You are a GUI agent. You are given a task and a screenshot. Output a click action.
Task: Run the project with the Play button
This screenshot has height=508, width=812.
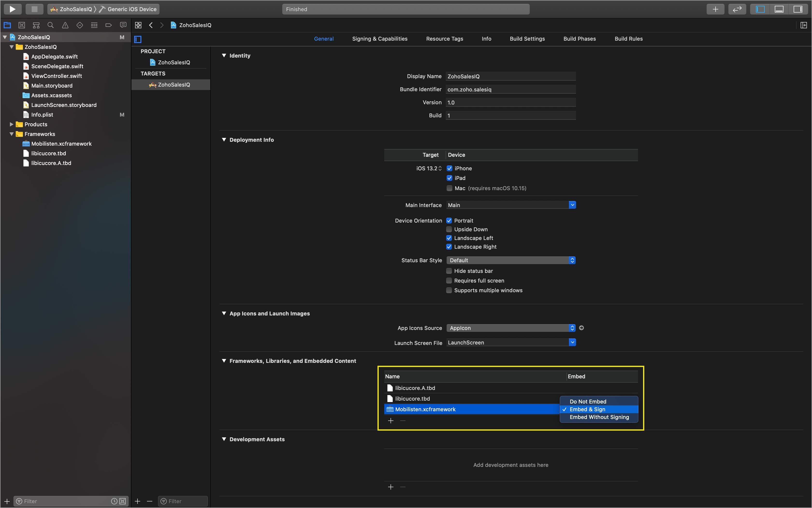[12, 9]
